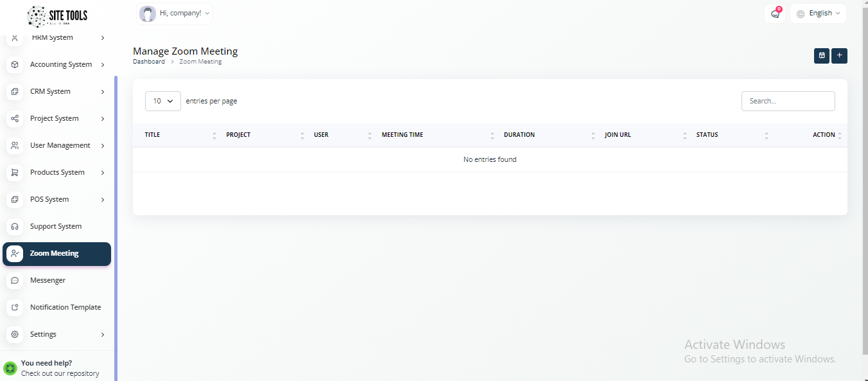Sort table by Meeting Time column
The width and height of the screenshot is (868, 381).
click(x=403, y=135)
